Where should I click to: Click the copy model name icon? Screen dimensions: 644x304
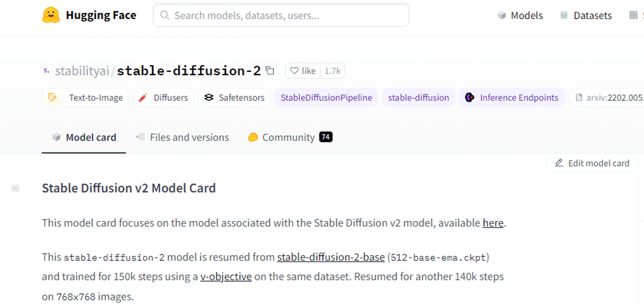269,70
